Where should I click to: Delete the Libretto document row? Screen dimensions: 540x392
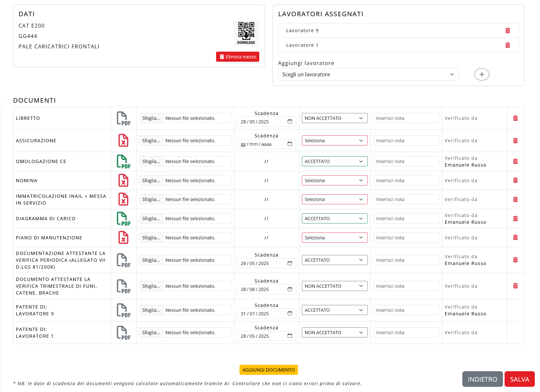(x=515, y=118)
